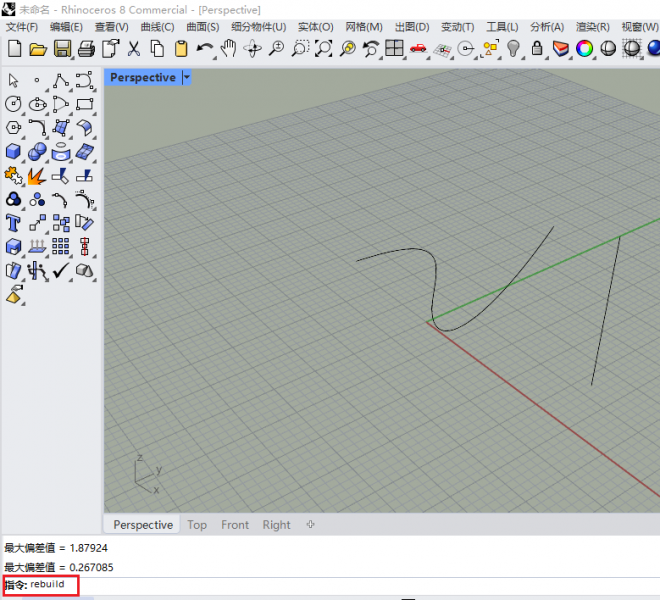Select the bottom Perspective viewport tab

pos(143,525)
